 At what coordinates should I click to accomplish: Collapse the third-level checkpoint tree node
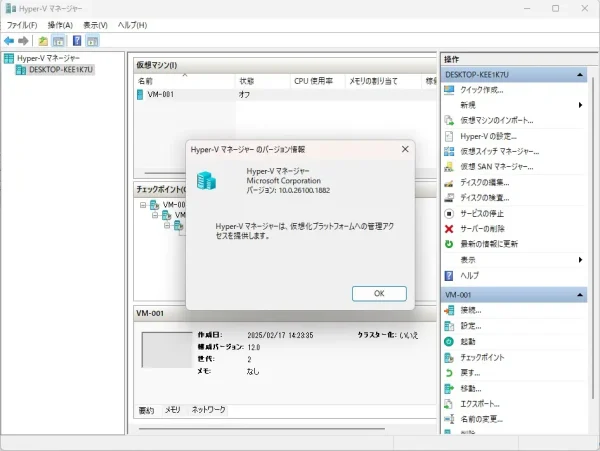point(167,226)
